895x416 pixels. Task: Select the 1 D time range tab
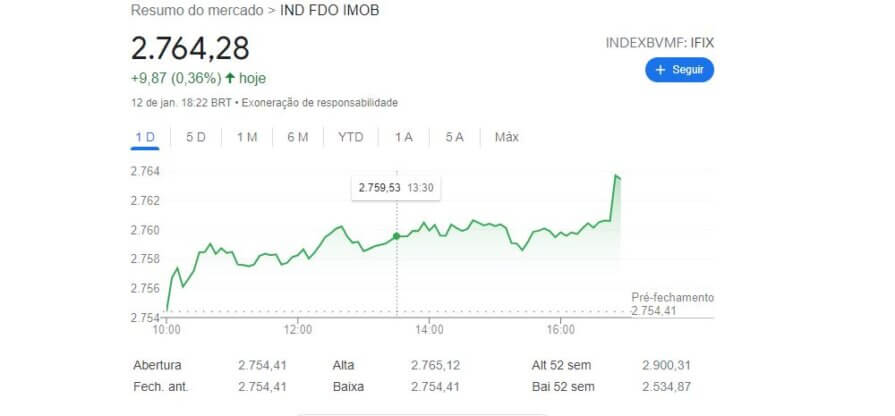click(145, 137)
